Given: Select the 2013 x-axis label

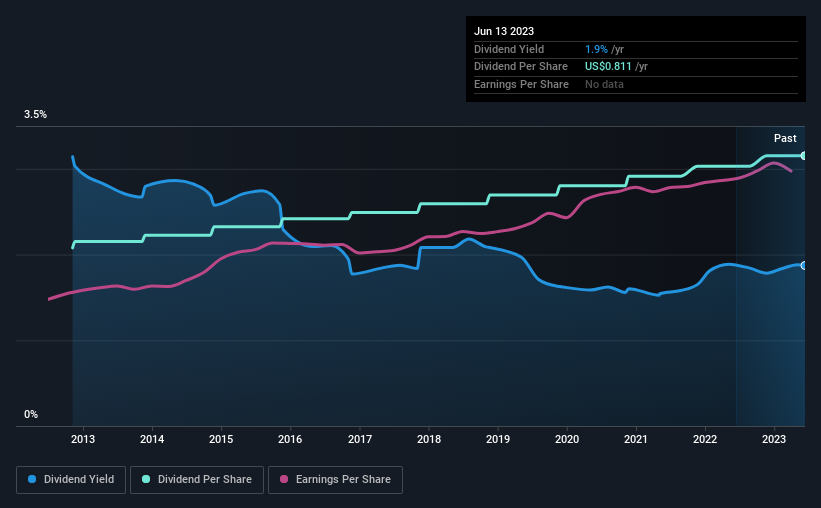Looking at the screenshot, I should pyautogui.click(x=83, y=439).
